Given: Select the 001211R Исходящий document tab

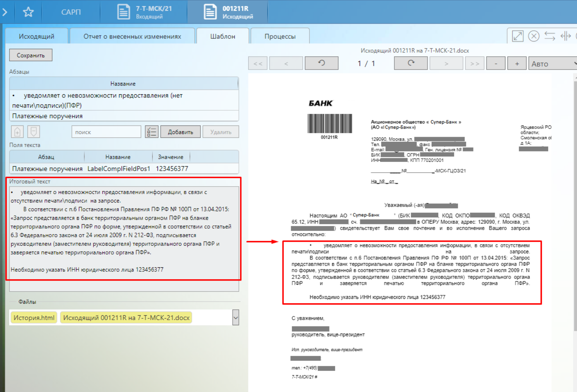Looking at the screenshot, I should [x=228, y=12].
